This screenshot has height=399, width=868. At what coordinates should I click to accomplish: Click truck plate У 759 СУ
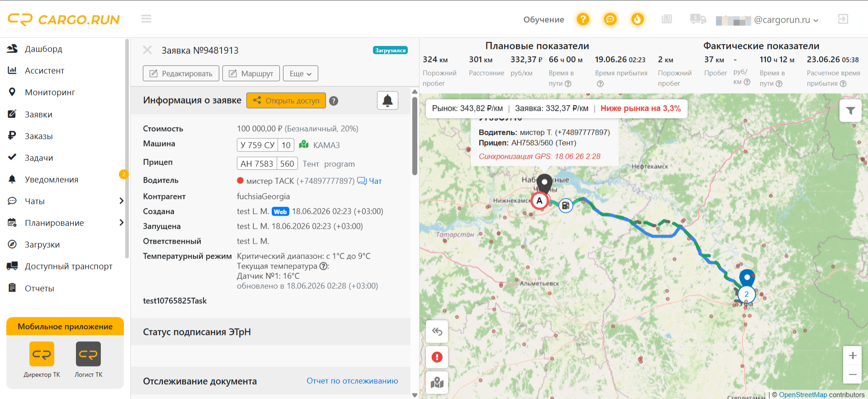pyautogui.click(x=265, y=145)
